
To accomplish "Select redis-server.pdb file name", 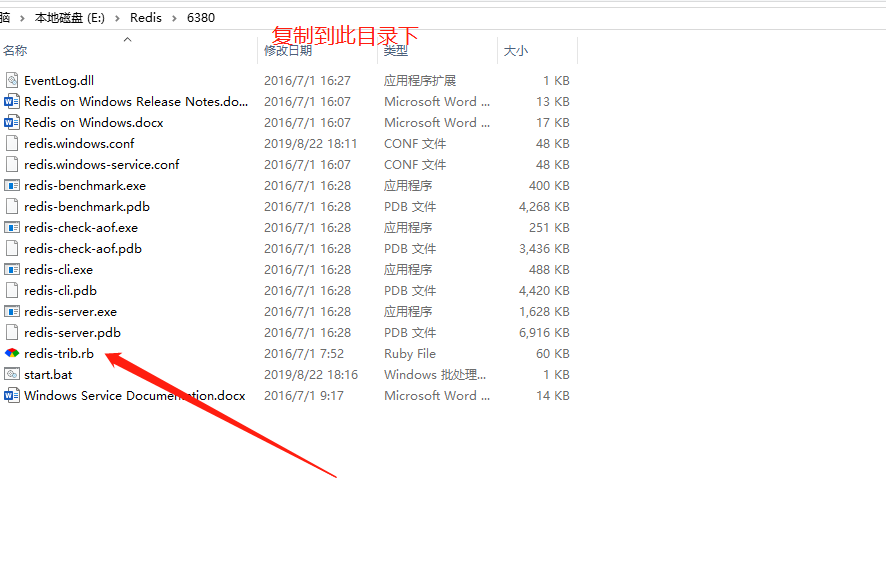I will click(x=72, y=332).
